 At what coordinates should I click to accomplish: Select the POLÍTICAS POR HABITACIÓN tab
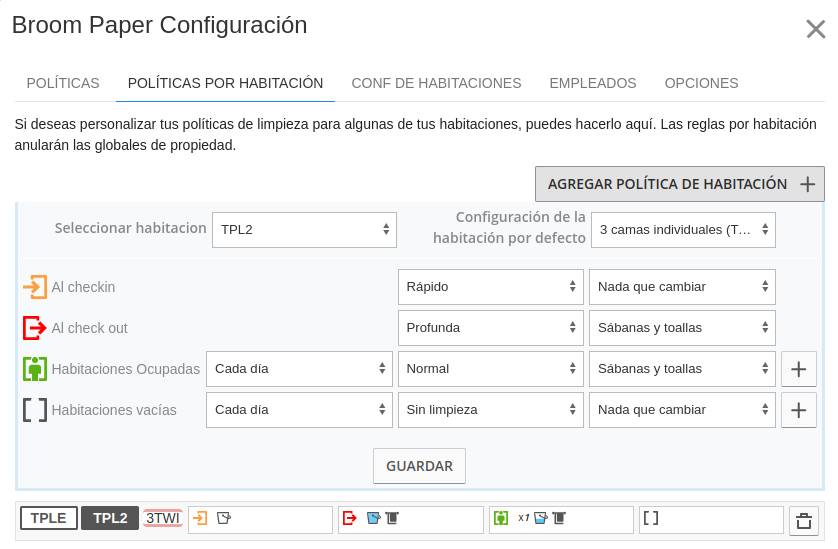pos(225,83)
